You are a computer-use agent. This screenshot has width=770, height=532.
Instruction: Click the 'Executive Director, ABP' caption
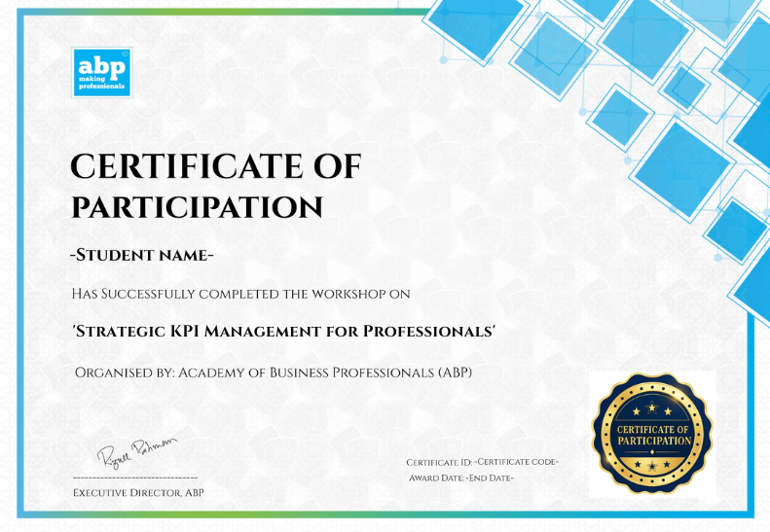(138, 493)
